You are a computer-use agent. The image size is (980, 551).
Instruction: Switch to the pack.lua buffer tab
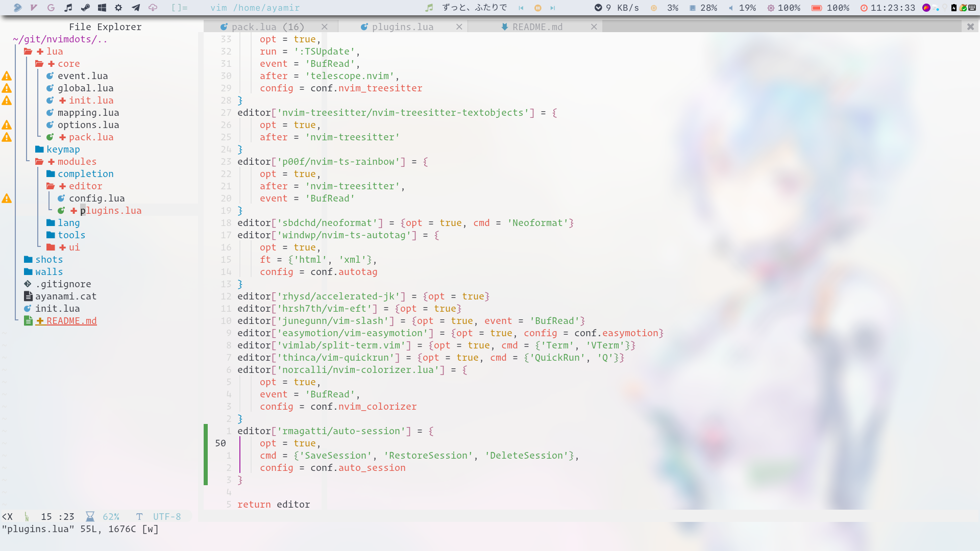tap(267, 27)
